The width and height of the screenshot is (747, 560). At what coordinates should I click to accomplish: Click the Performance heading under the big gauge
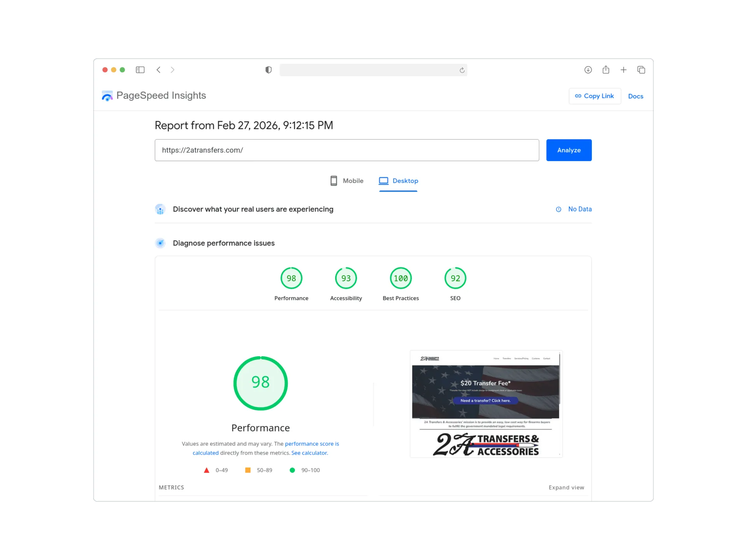tap(260, 428)
